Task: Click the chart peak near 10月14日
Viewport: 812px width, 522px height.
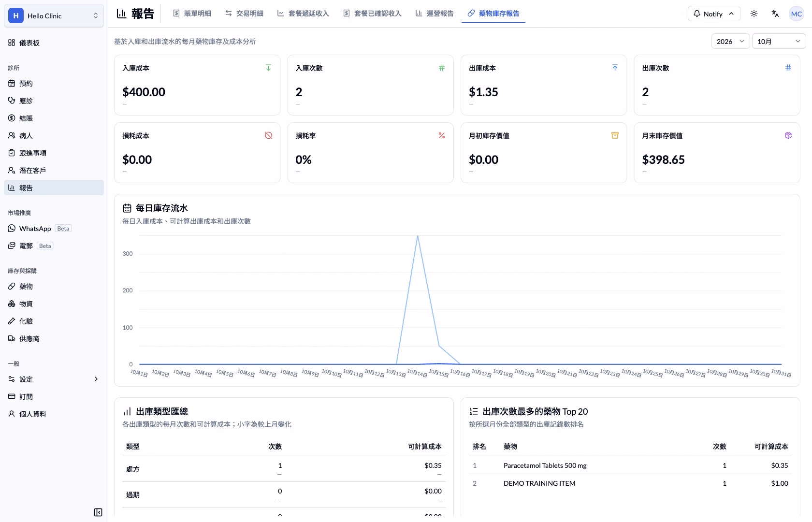Action: click(418, 236)
